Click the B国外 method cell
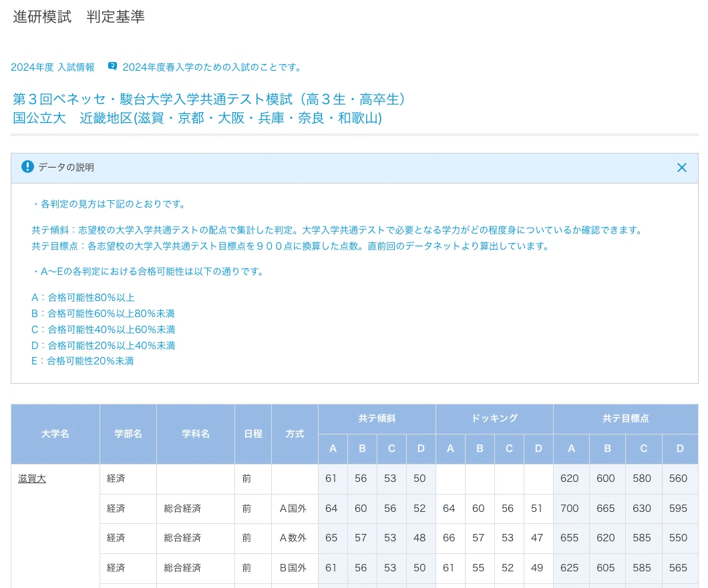 (293, 568)
